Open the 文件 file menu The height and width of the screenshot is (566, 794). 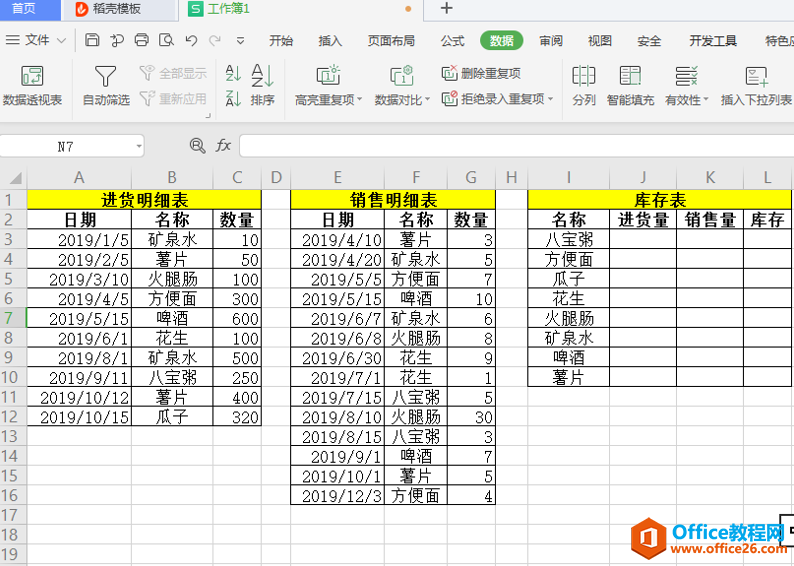point(37,40)
